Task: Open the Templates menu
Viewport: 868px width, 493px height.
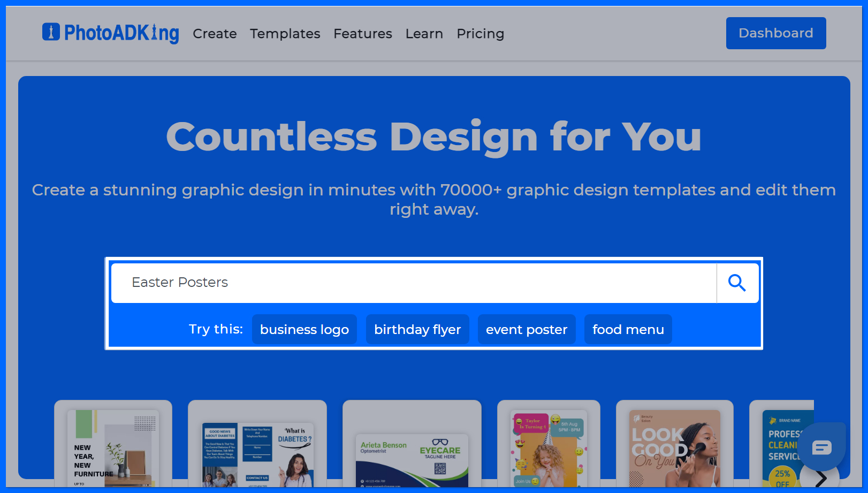Action: (285, 34)
